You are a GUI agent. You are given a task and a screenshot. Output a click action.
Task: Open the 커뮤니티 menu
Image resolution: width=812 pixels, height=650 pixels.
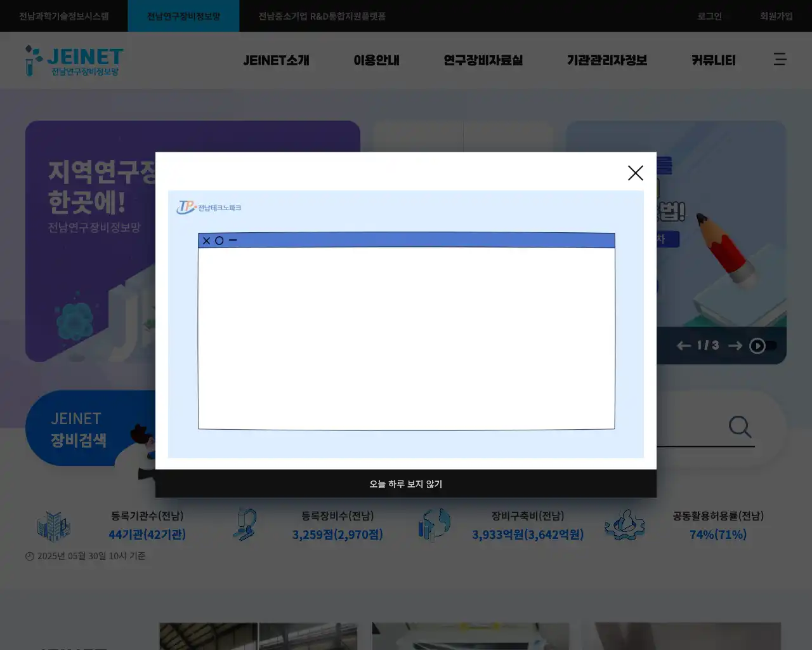pyautogui.click(x=713, y=60)
